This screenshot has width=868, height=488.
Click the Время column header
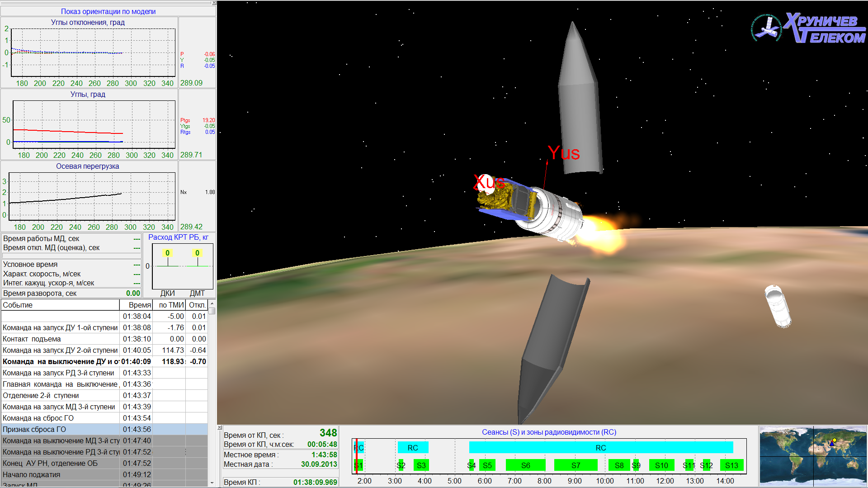(x=137, y=305)
